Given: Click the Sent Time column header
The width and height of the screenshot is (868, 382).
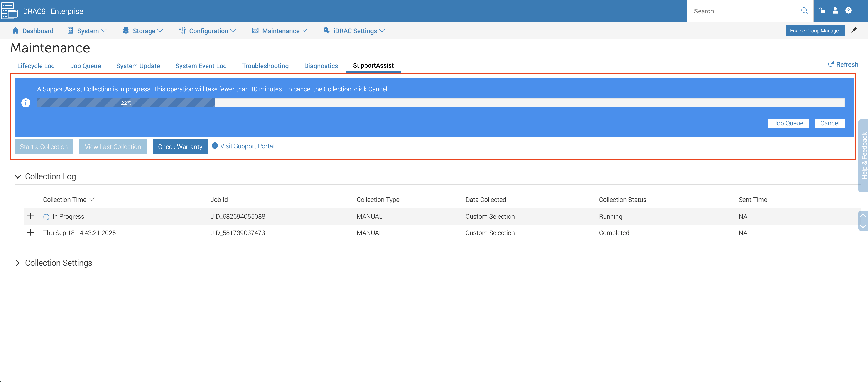Looking at the screenshot, I should [x=753, y=200].
